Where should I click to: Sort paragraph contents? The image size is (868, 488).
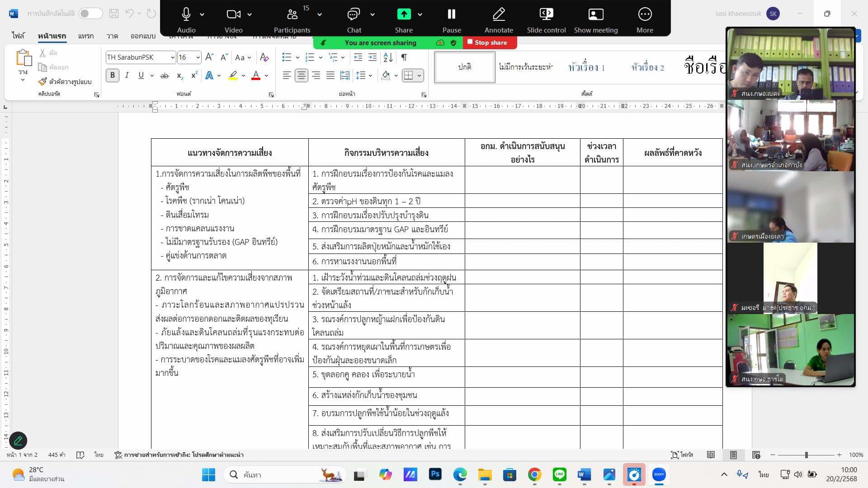point(388,57)
